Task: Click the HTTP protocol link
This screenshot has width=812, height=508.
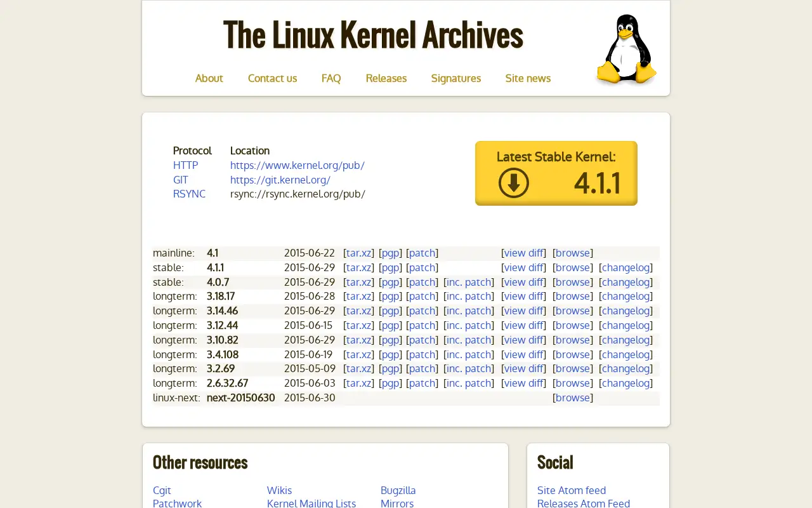Action: click(x=185, y=165)
